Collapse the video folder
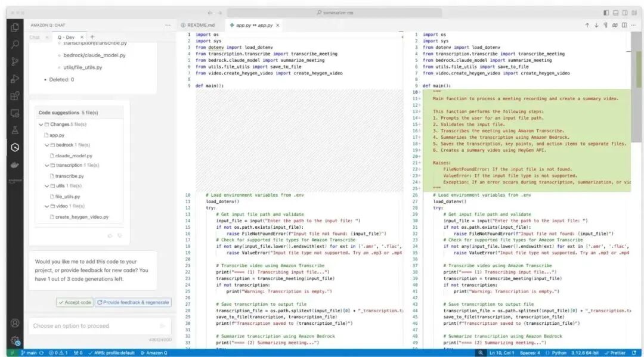The height and width of the screenshot is (357, 644). point(47,206)
